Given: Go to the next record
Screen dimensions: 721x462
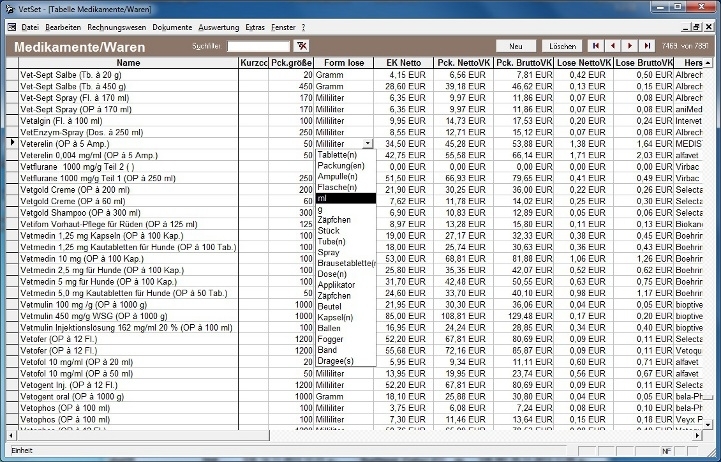Looking at the screenshot, I should [630, 46].
